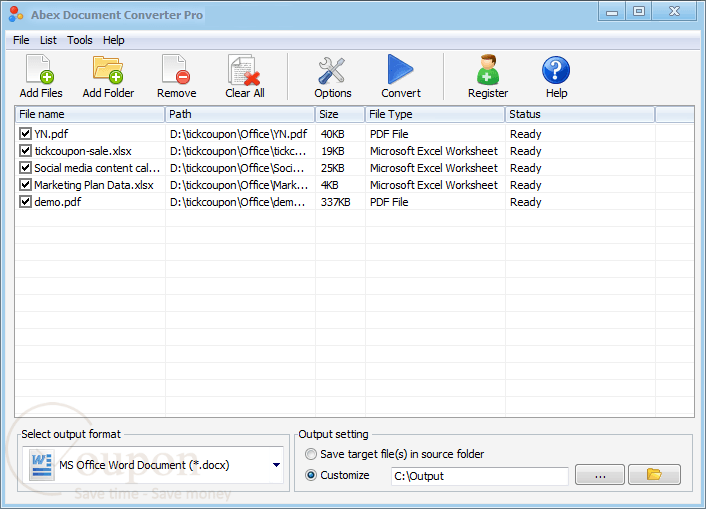Clear the list with Clear All icon
The width and height of the screenshot is (706, 509).
244,70
